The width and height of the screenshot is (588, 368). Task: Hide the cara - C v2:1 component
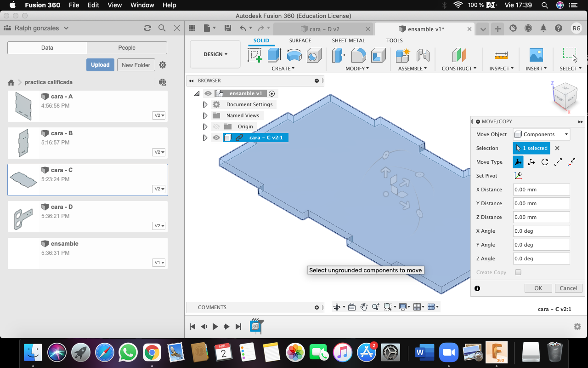pos(216,138)
